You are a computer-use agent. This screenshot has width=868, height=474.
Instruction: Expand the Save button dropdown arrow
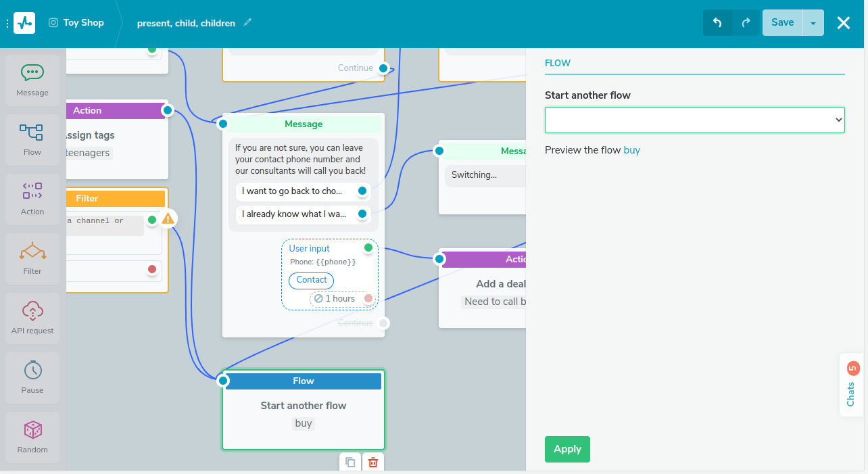click(813, 22)
